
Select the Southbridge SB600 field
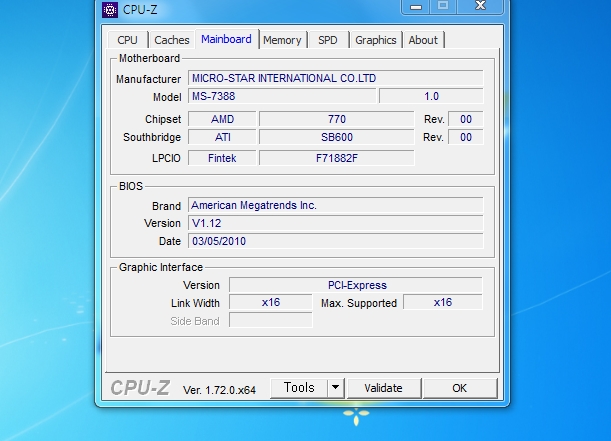click(x=336, y=137)
